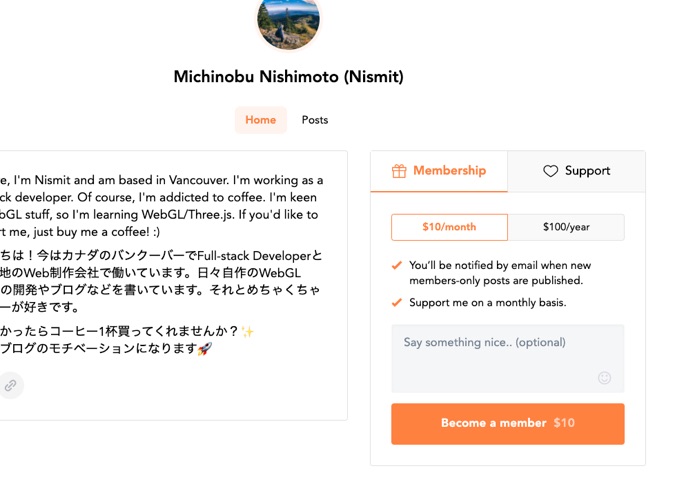
Task: Open the emoji picker smiley icon
Action: [604, 378]
